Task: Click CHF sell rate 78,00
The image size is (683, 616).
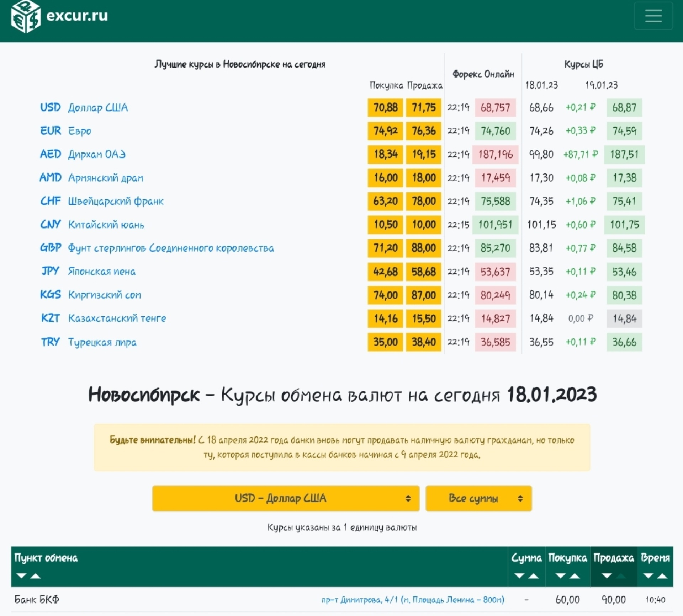Action: (424, 201)
